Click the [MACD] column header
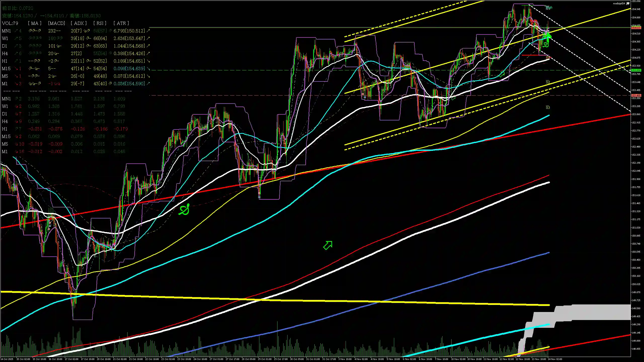644x362 pixels. (x=56, y=23)
